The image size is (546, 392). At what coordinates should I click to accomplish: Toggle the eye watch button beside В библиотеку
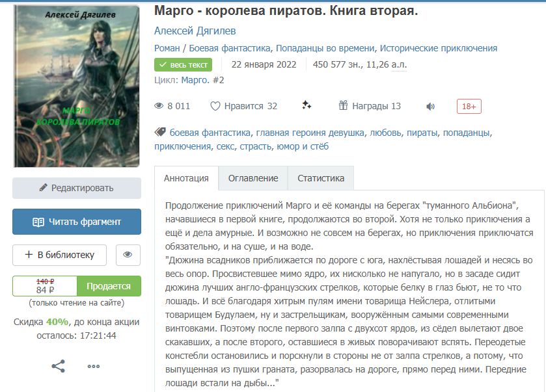point(128,255)
